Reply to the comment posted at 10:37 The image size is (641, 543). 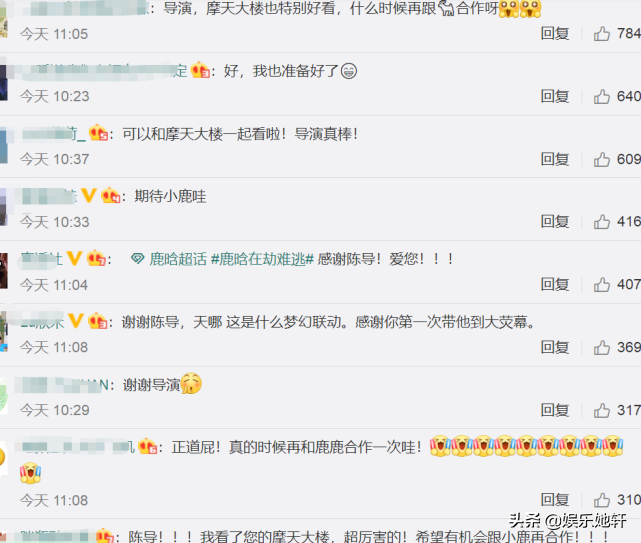click(555, 159)
